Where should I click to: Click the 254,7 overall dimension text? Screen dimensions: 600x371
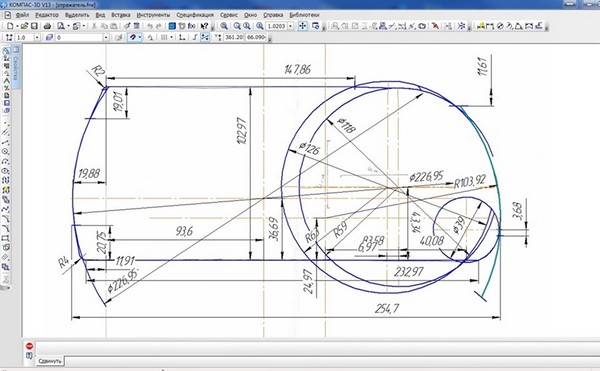(x=387, y=309)
